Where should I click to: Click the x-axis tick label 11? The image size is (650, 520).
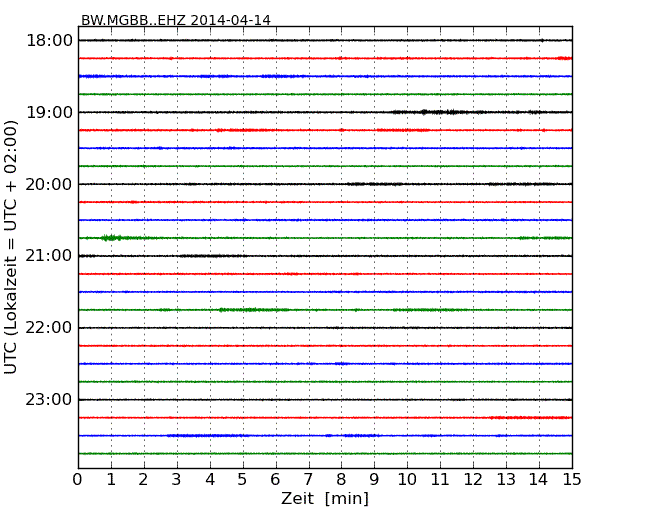pos(440,480)
